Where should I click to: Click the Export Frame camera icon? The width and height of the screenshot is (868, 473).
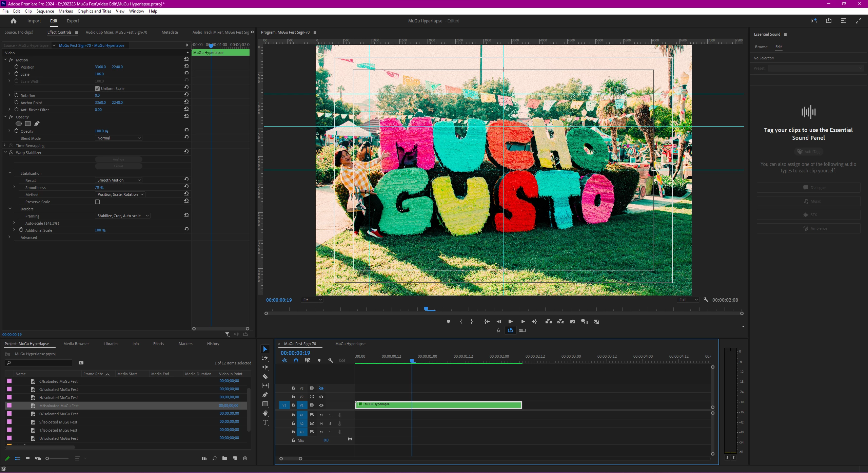point(573,322)
